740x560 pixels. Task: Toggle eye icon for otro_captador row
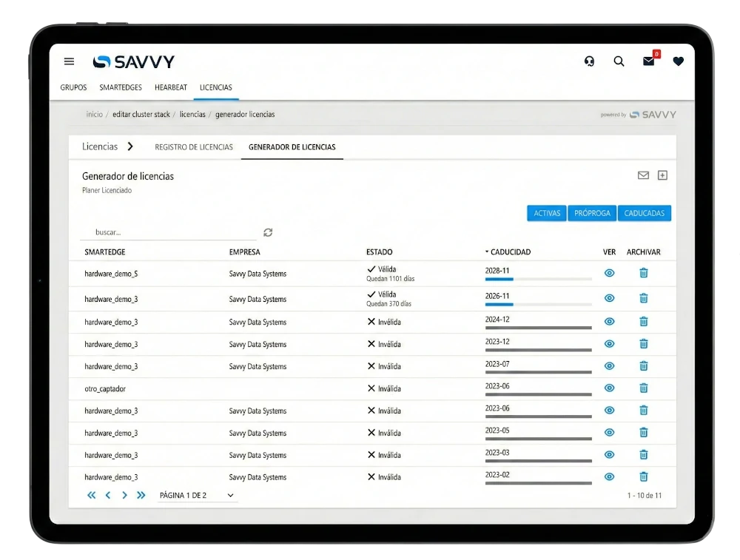(x=609, y=388)
